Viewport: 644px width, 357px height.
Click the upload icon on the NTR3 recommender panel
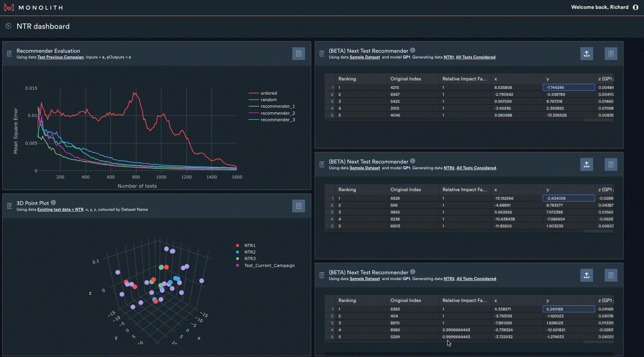587,275
